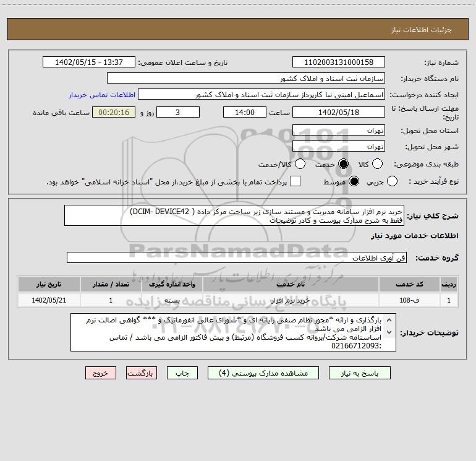The width and height of the screenshot is (476, 461).
Task: Click the واحد اندازه گیری column header
Action: pos(172,285)
